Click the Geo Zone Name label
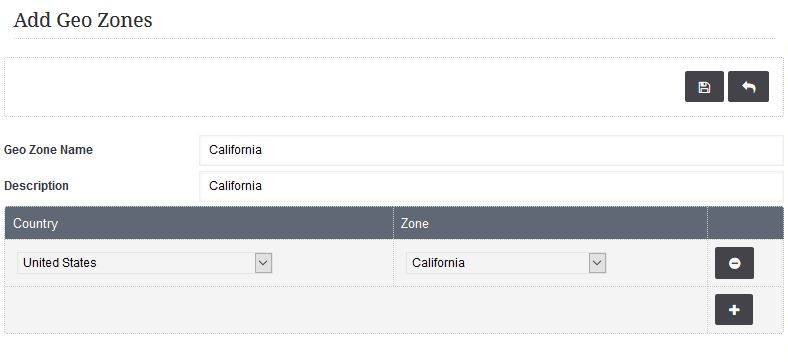The image size is (788, 362). tap(48, 150)
